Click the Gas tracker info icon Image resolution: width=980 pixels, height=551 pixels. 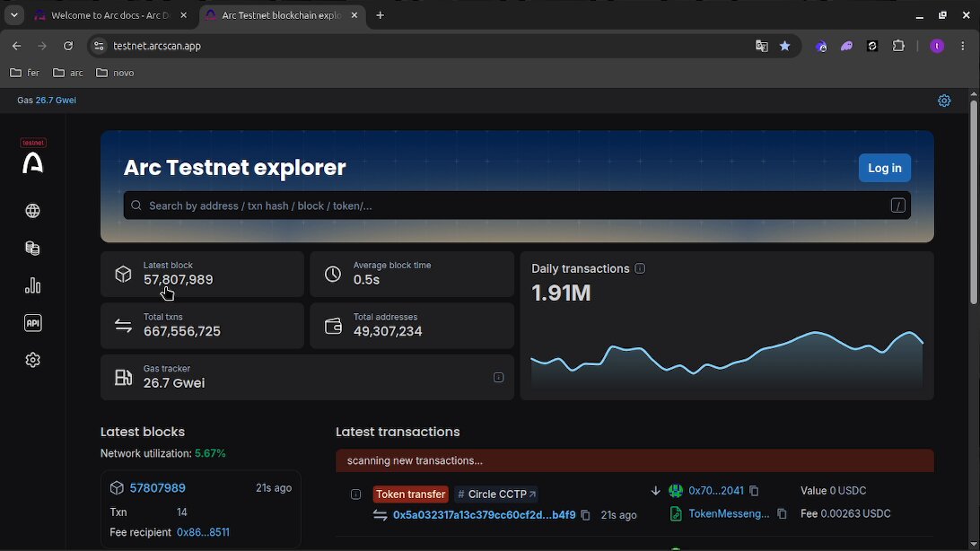click(x=498, y=377)
